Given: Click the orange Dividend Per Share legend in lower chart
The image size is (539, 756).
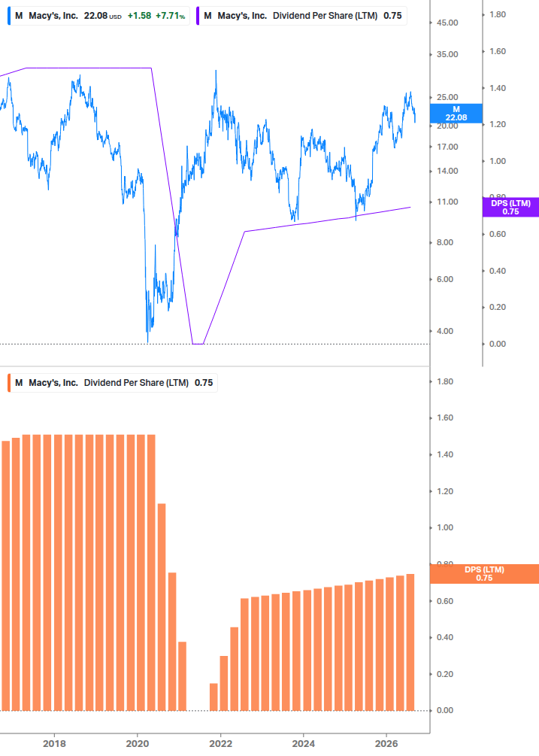Looking at the screenshot, I should click(113, 383).
